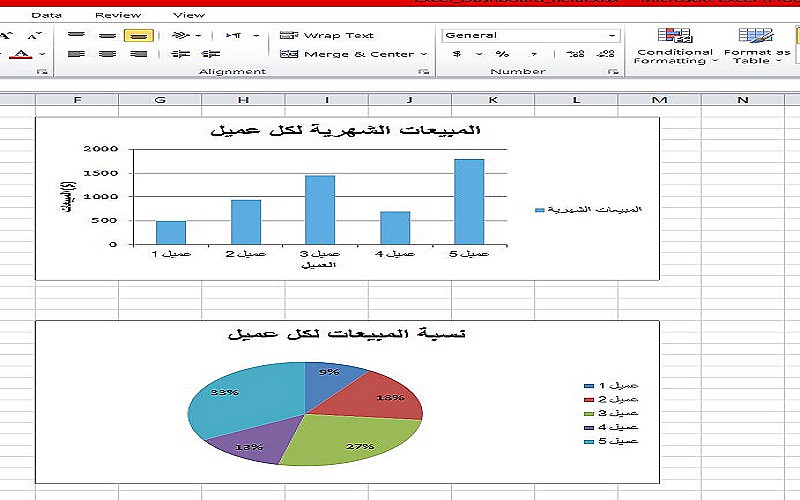The image size is (800, 500).
Task: Switch to the Data tab
Action: (x=46, y=15)
